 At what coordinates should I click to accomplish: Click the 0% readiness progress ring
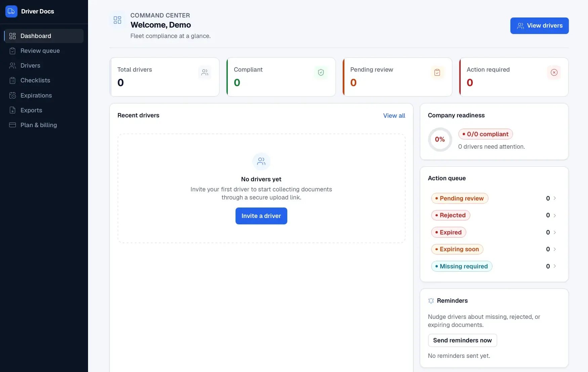[440, 140]
